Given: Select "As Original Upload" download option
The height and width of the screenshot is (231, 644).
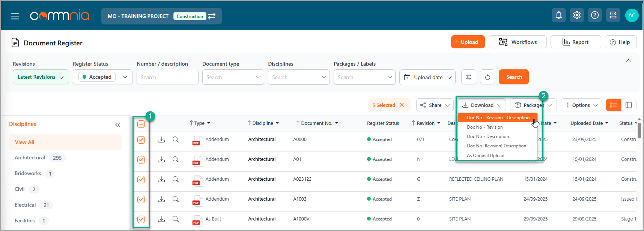Looking at the screenshot, I should (x=485, y=156).
